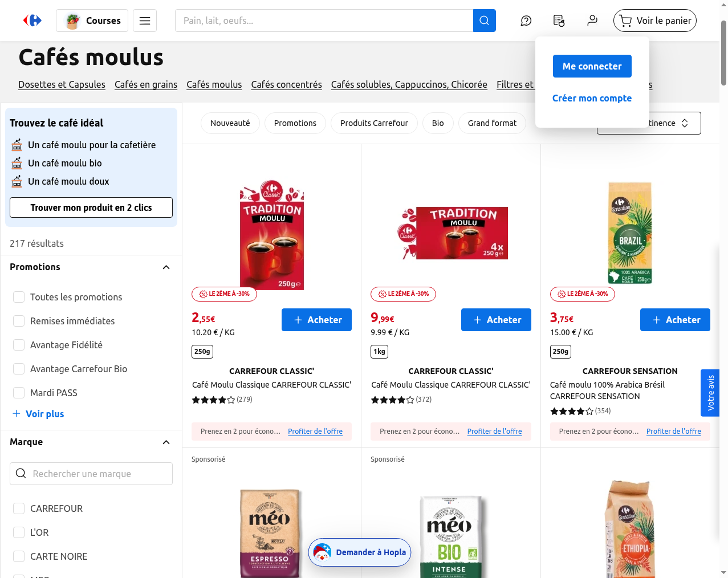Collapse the Promotions filter section

click(x=166, y=267)
